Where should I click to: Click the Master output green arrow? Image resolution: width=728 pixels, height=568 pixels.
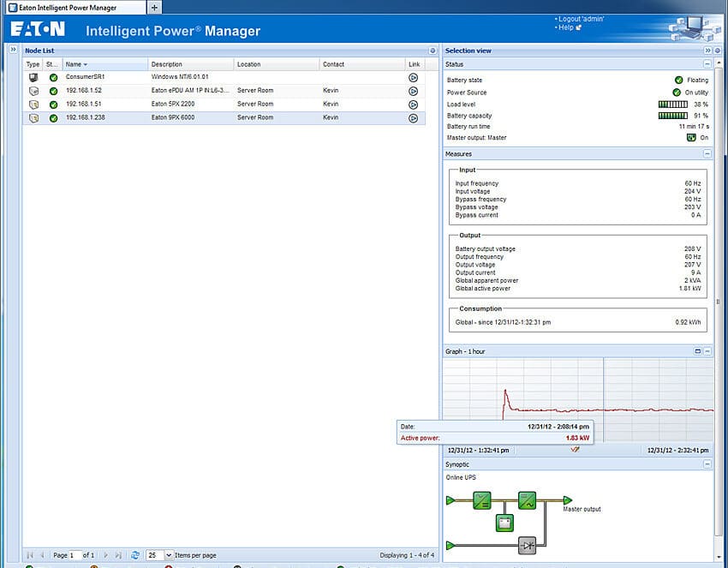coord(567,500)
